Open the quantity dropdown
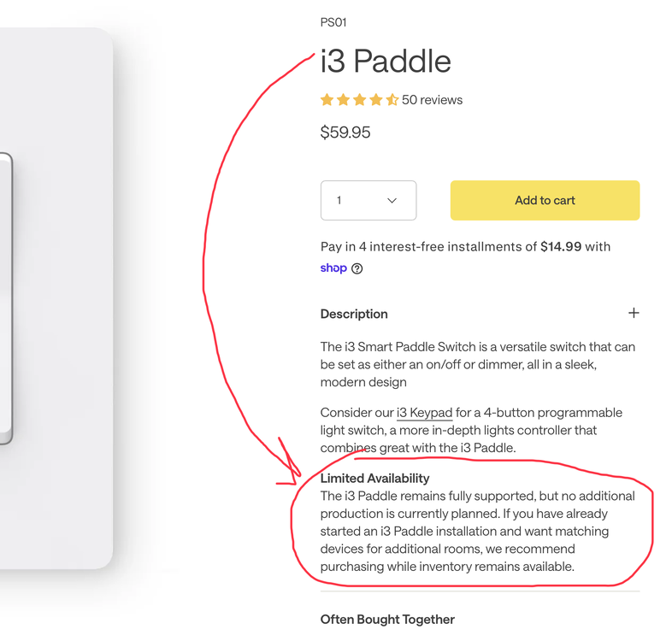Image resolution: width=672 pixels, height=641 pixels. 368,200
